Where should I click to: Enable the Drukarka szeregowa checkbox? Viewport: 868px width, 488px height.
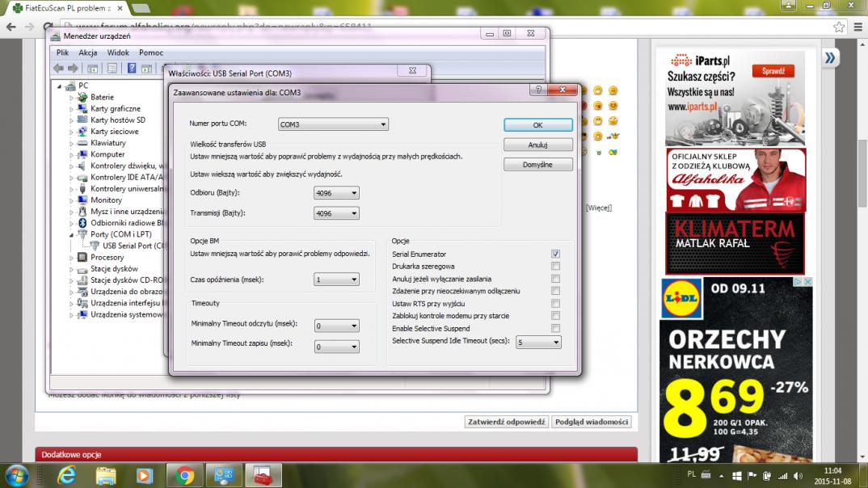(555, 266)
